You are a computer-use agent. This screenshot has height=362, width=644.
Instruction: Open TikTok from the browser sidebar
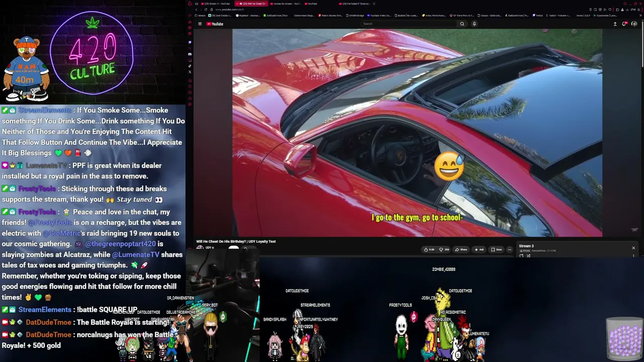[x=190, y=66]
